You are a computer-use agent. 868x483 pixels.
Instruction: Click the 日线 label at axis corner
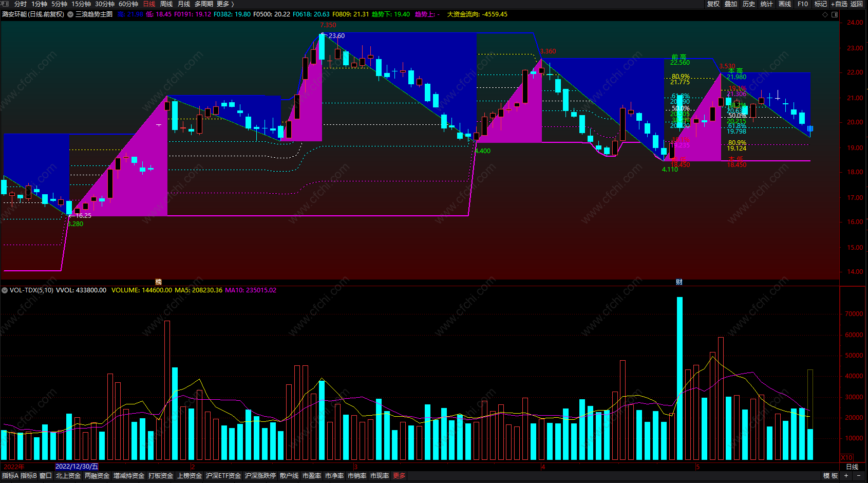pos(852,467)
